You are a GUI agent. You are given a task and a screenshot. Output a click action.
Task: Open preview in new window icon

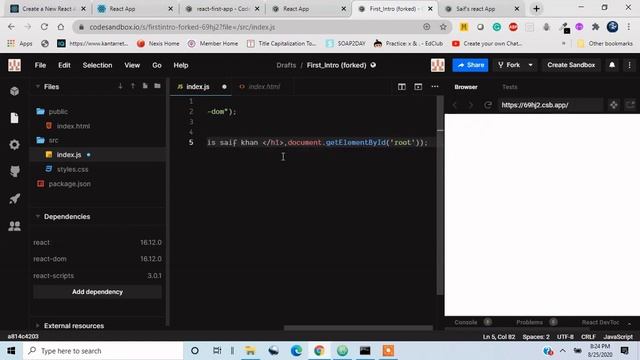(x=630, y=105)
